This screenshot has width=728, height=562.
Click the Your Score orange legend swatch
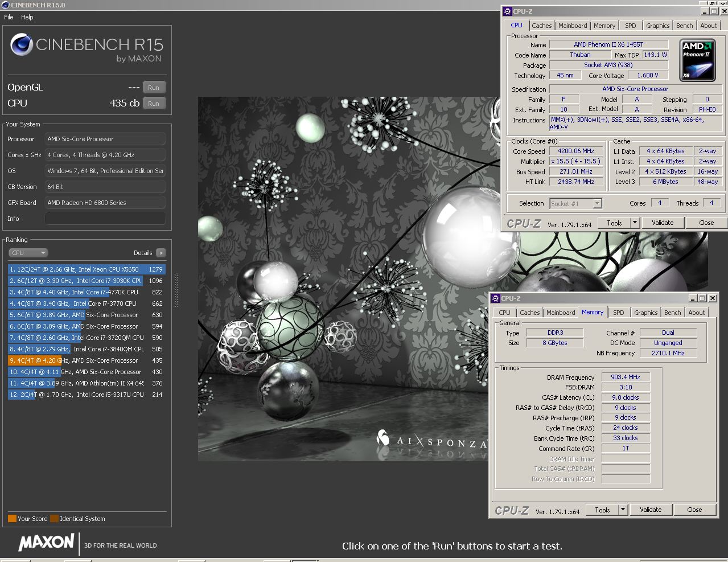pyautogui.click(x=12, y=519)
